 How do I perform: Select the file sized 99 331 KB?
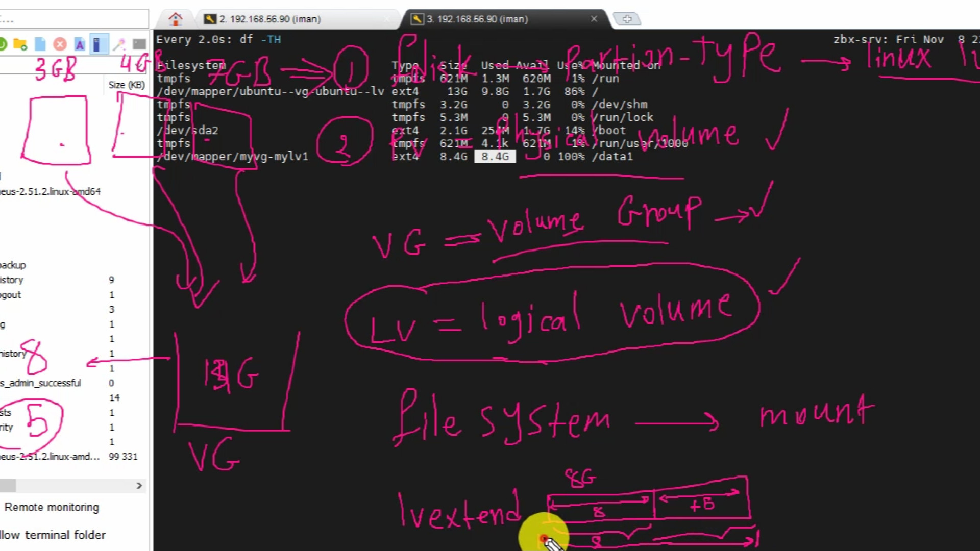pos(50,457)
